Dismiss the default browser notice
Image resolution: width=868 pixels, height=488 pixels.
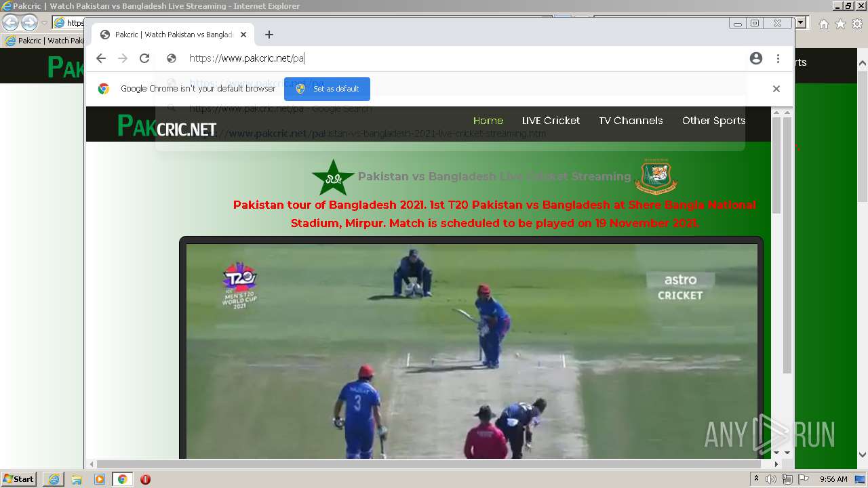coord(776,89)
